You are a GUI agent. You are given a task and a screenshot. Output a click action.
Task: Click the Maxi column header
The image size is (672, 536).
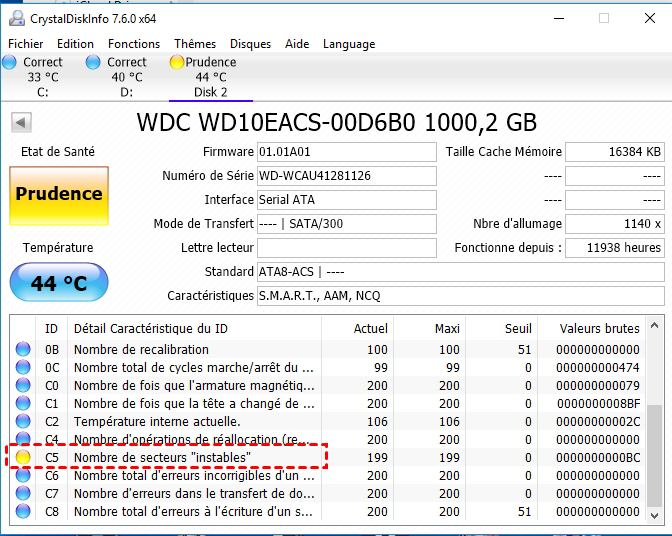point(429,329)
